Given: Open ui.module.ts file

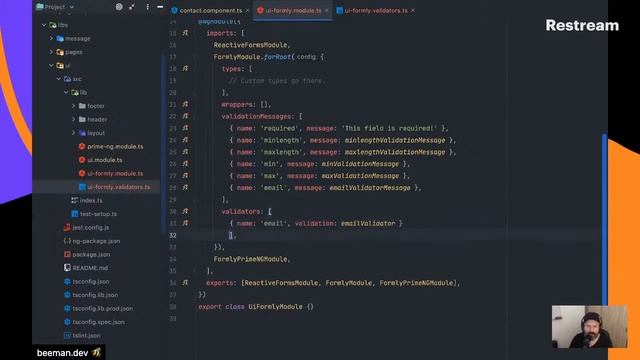Looking at the screenshot, I should tap(105, 160).
